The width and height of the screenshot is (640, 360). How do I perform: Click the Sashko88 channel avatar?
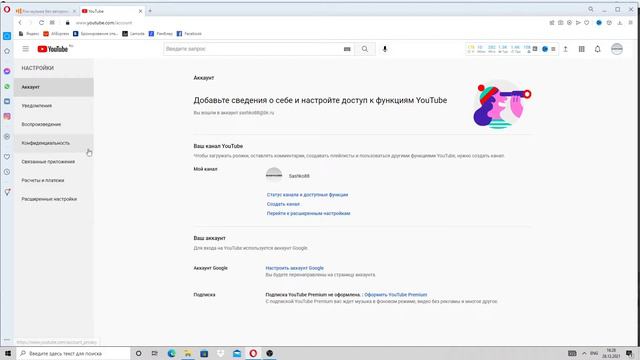point(274,176)
